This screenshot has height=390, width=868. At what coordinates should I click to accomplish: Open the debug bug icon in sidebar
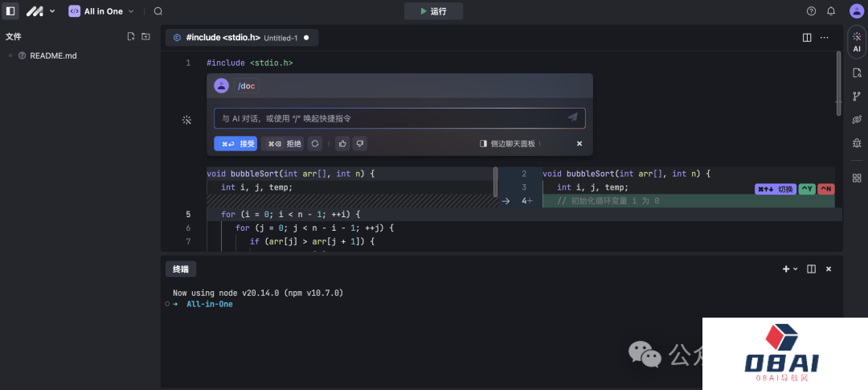[x=857, y=143]
